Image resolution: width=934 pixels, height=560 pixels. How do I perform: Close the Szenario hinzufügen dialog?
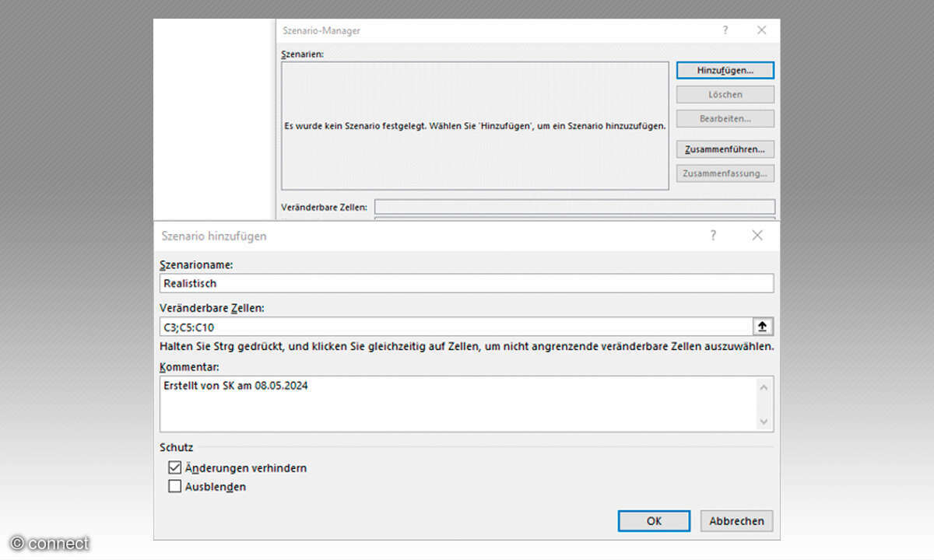757,236
